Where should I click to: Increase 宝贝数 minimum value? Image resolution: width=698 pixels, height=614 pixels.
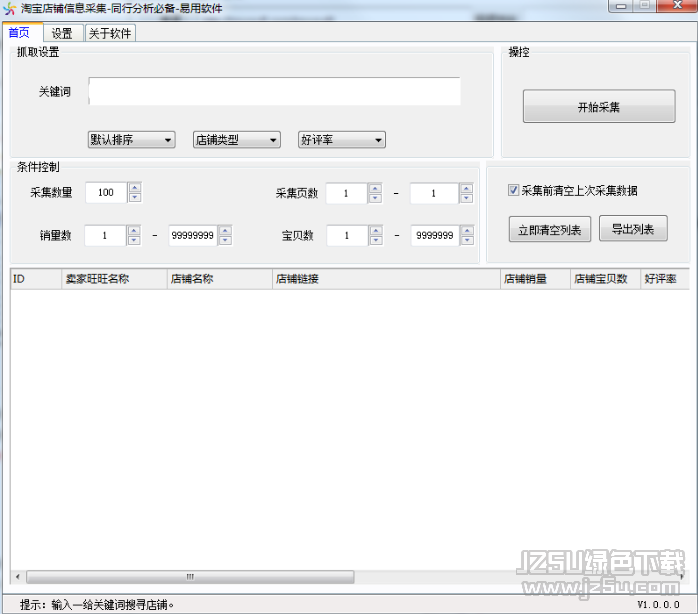pos(376,230)
